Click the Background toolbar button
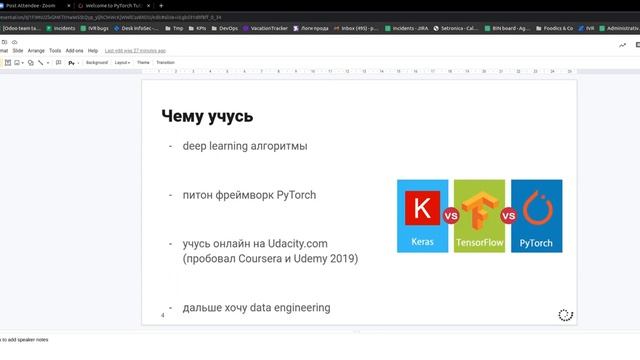Screen dimensions: 640x360 (97, 62)
